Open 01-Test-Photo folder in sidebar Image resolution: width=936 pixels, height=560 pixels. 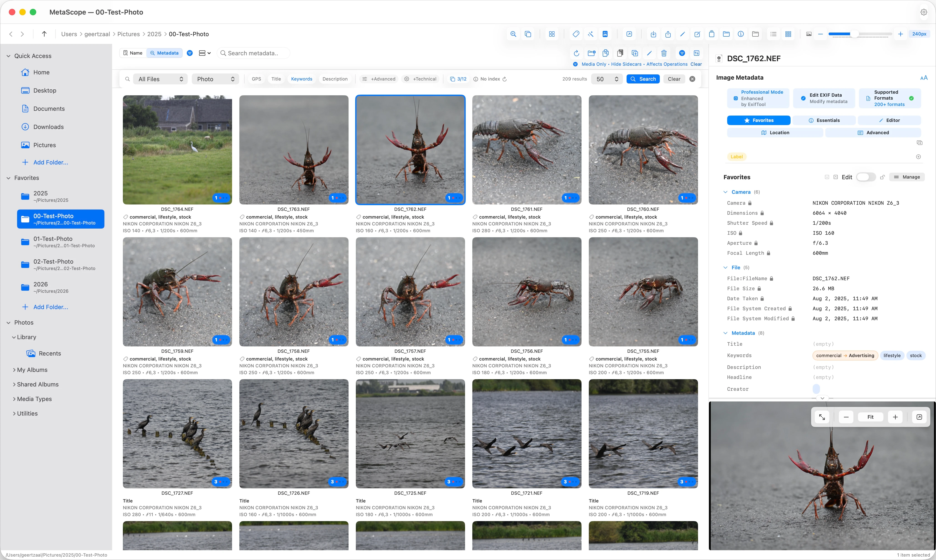[60, 242]
